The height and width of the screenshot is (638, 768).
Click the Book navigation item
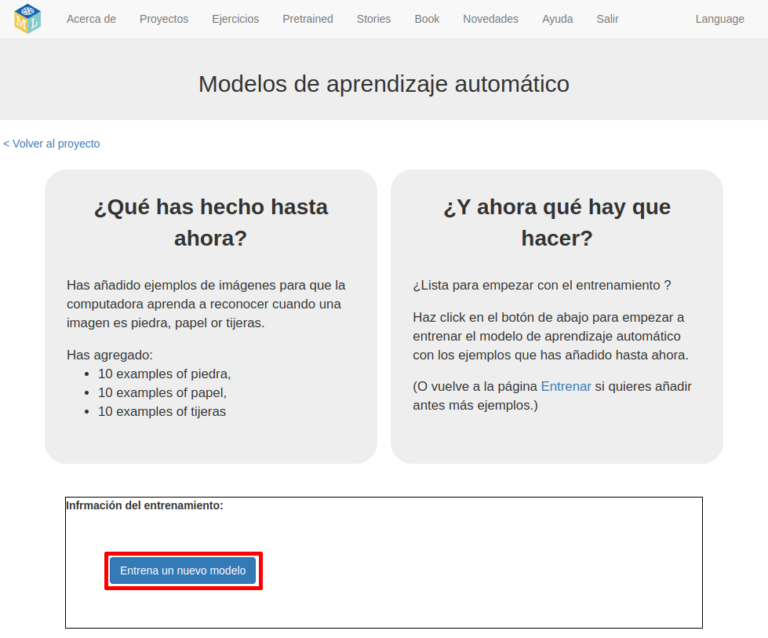(x=427, y=19)
